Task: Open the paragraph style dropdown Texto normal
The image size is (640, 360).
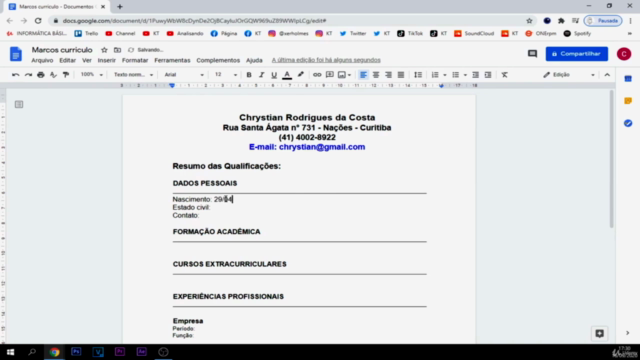Action: pos(133,75)
